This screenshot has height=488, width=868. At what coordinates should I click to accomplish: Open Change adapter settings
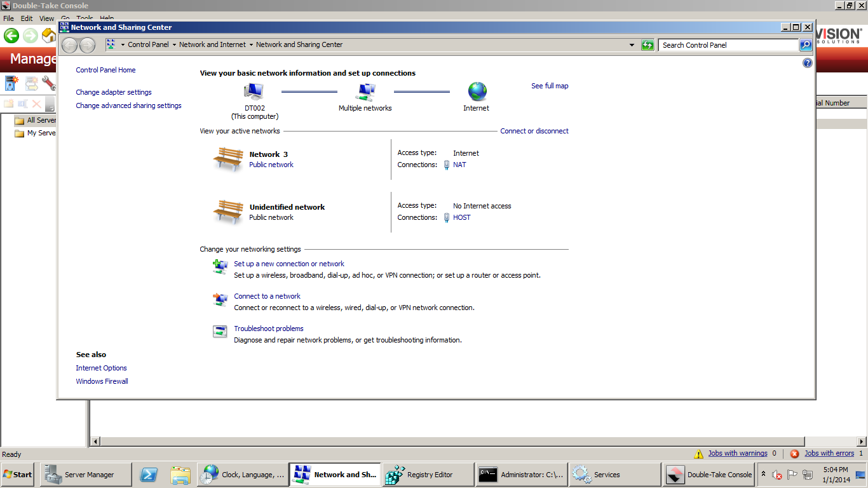tap(114, 92)
